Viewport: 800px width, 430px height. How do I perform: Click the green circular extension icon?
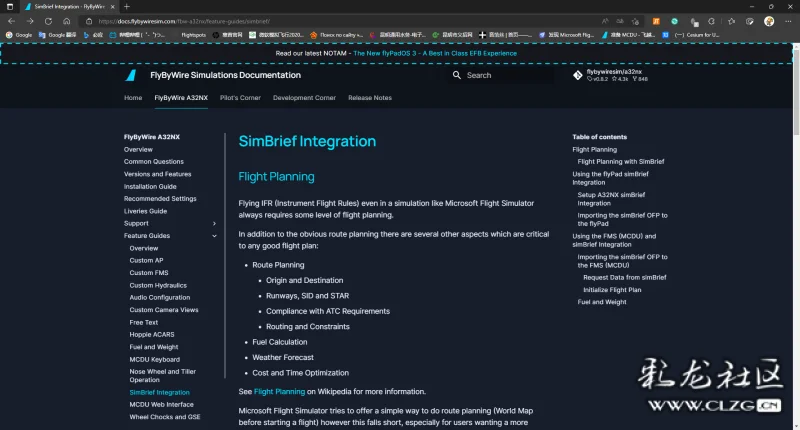coord(674,21)
